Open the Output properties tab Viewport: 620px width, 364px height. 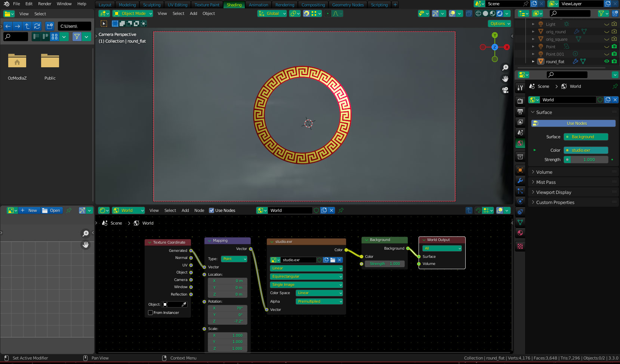pos(520,111)
